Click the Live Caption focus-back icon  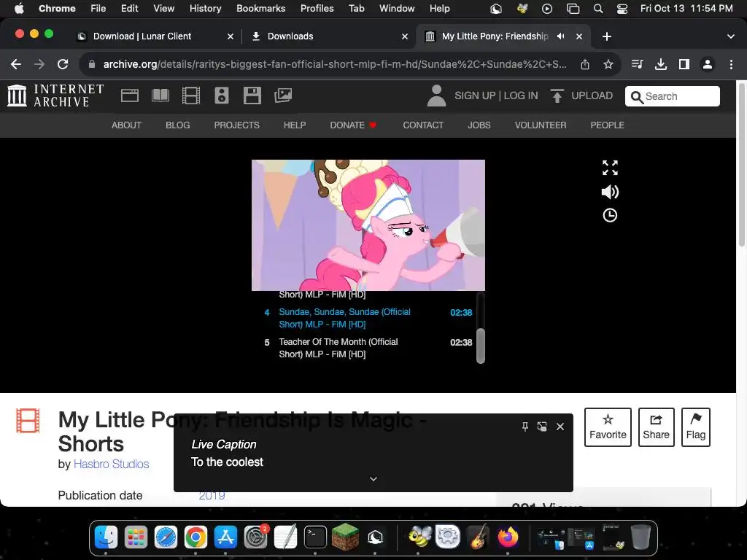coord(542,427)
